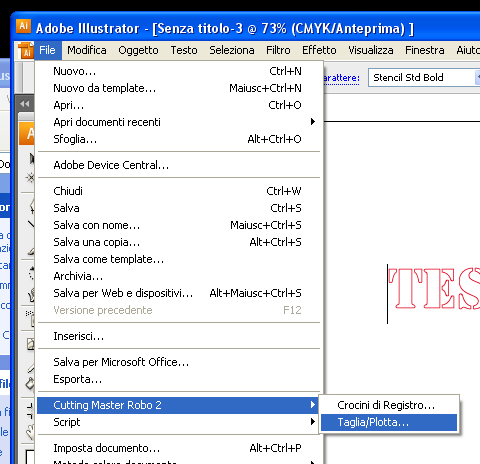
Task: Choose Salva una copia...
Action: (x=179, y=242)
